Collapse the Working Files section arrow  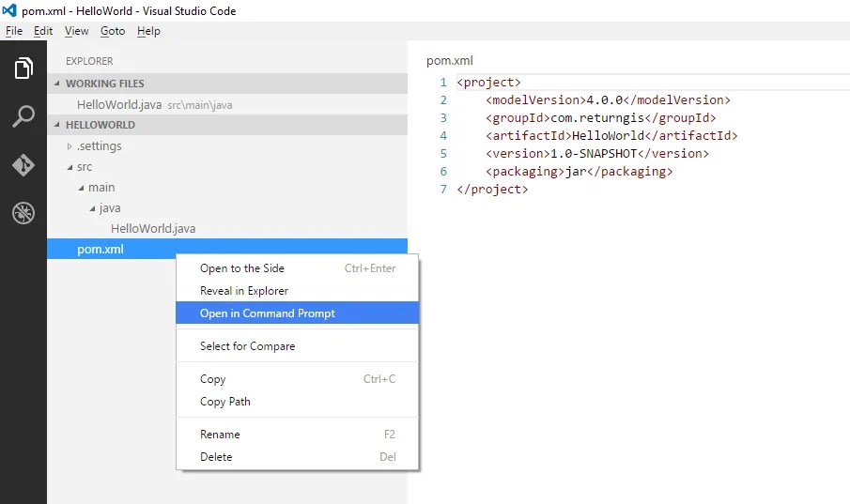(x=57, y=83)
